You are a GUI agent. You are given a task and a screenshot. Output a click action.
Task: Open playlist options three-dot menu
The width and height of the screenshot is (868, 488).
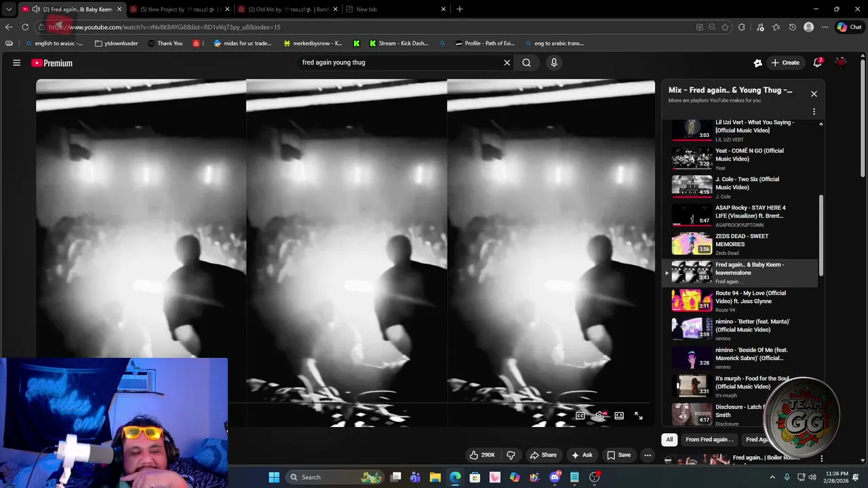pos(814,111)
